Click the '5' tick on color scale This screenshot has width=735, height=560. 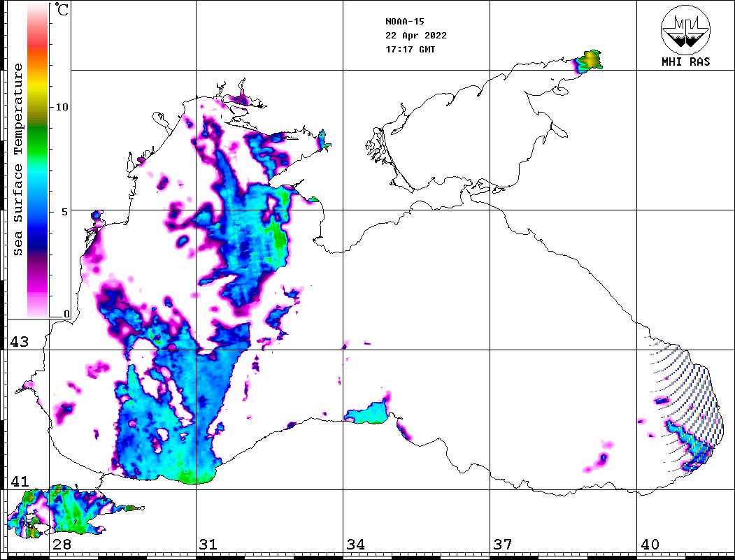(64, 211)
